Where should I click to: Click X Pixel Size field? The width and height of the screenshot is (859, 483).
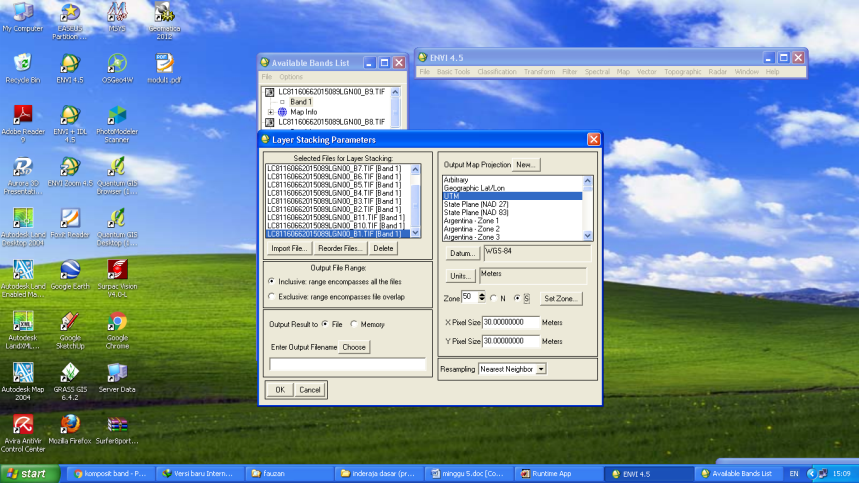tap(511, 323)
